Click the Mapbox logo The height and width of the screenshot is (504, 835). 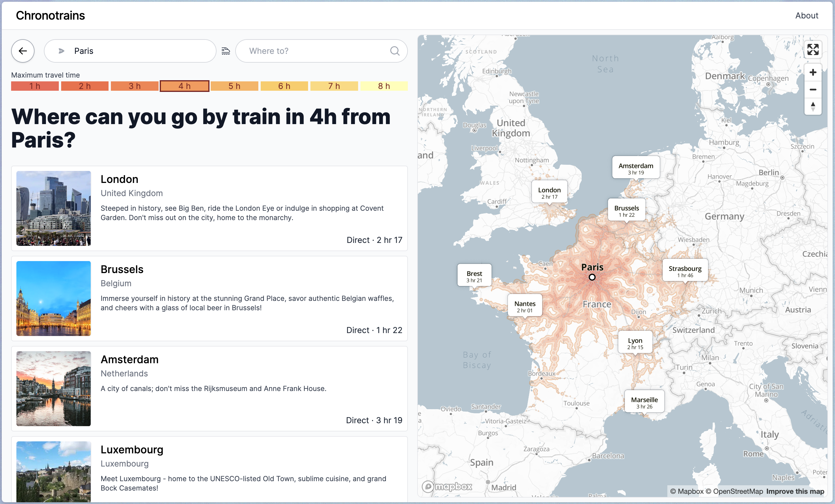coord(447,486)
